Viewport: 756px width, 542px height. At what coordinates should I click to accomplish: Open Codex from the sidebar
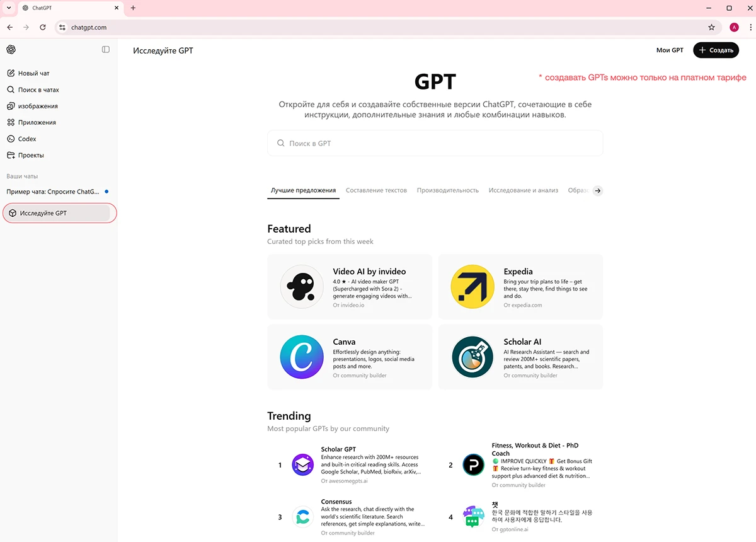pos(28,139)
